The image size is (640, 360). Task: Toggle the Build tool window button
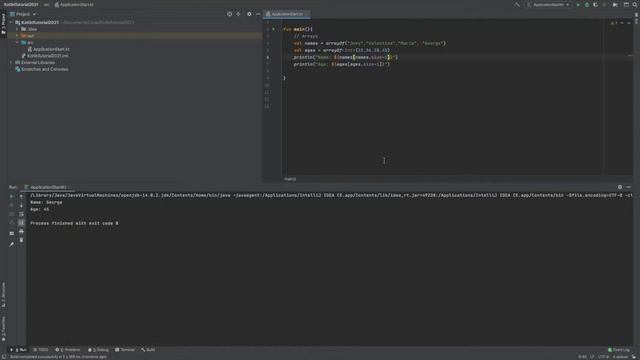[x=148, y=350]
